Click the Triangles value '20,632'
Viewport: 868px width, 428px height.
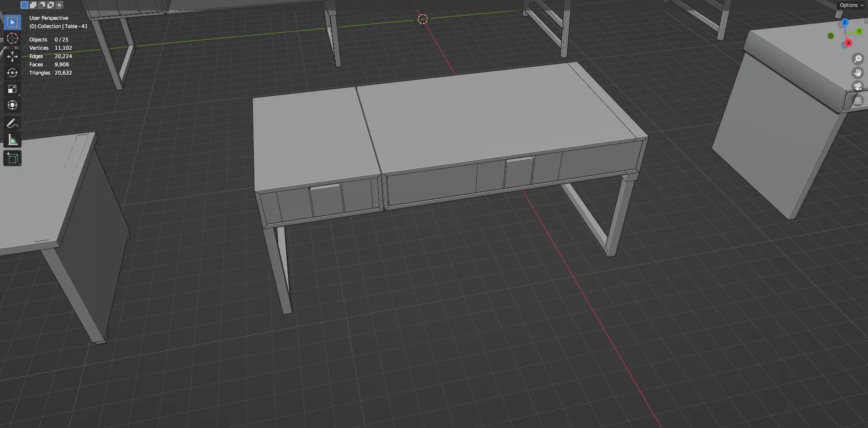tap(63, 73)
